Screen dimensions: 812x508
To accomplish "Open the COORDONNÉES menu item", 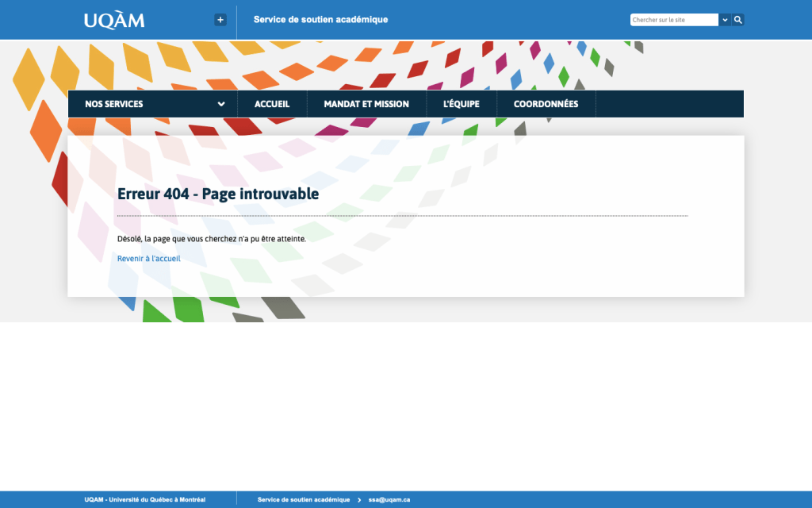I will pos(546,104).
